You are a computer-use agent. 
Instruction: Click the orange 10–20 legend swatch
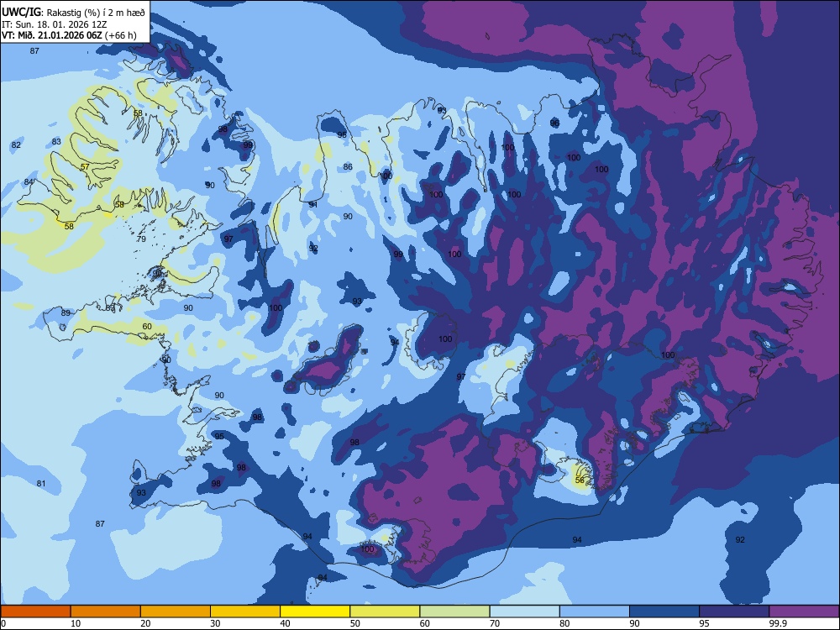point(106,612)
